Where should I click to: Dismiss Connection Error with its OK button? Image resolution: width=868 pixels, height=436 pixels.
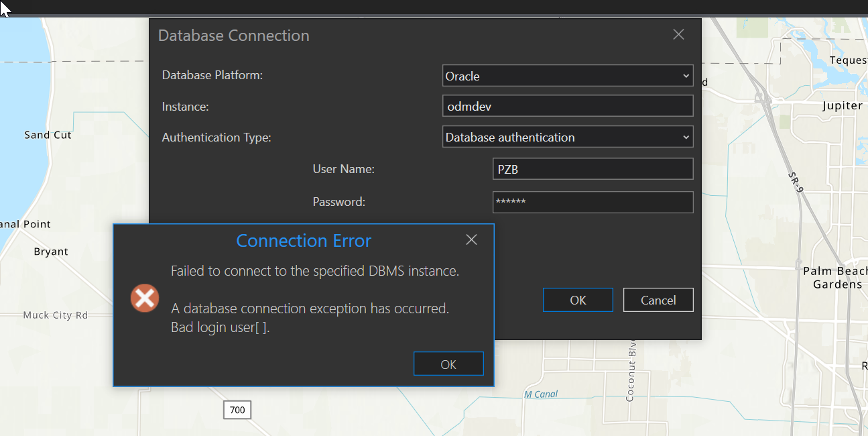pos(448,364)
